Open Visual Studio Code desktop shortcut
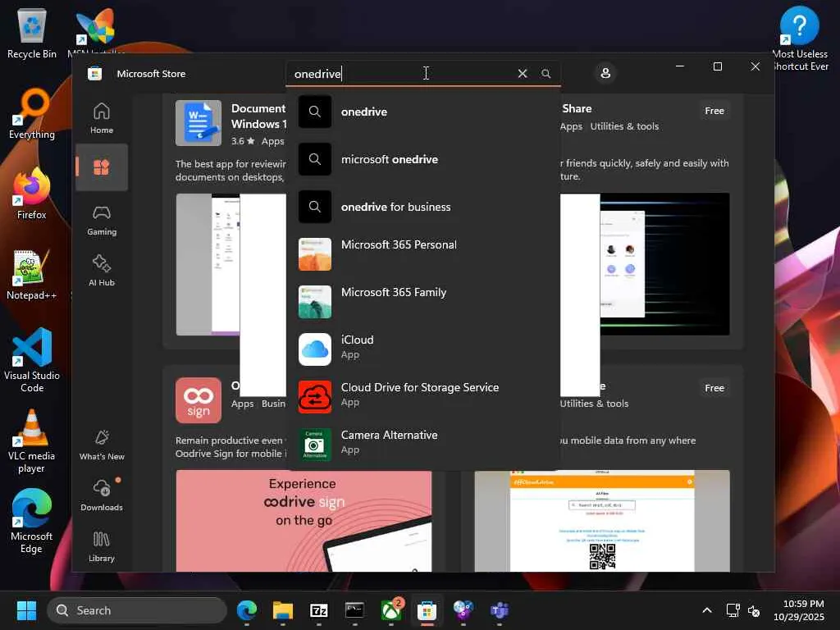This screenshot has width=840, height=630. tap(32, 360)
